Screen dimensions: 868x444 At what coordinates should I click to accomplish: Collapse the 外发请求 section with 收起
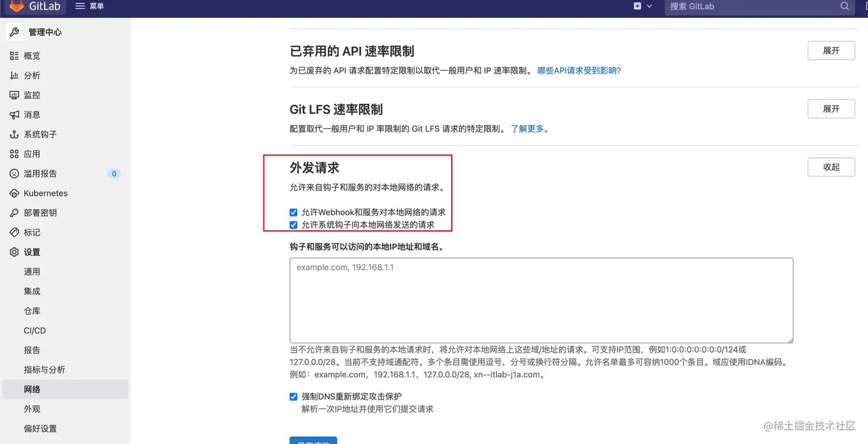pos(831,167)
